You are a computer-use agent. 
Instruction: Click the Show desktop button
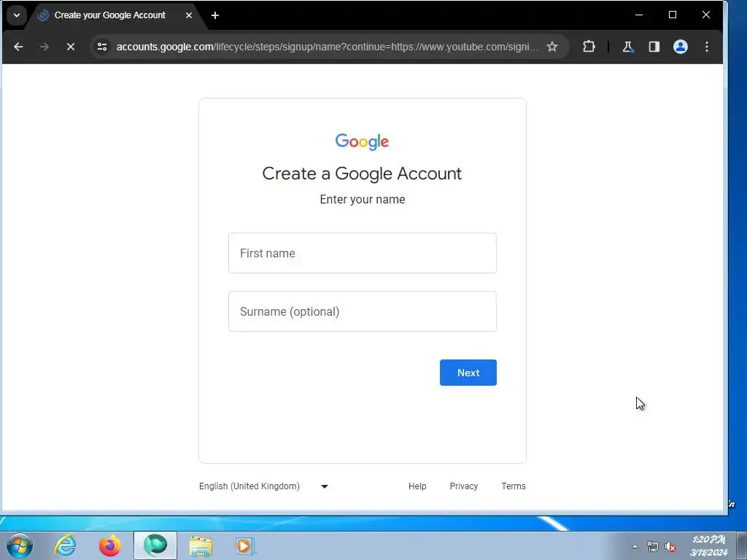pyautogui.click(x=742, y=545)
